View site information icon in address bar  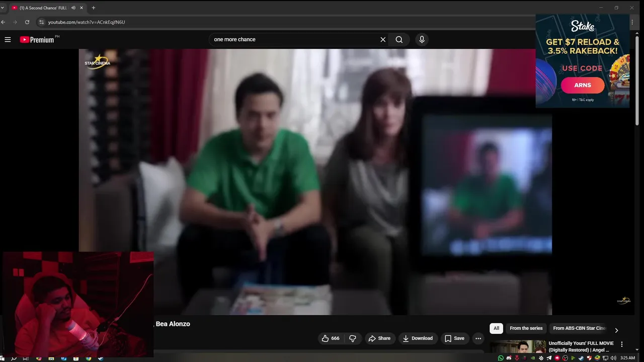[42, 22]
